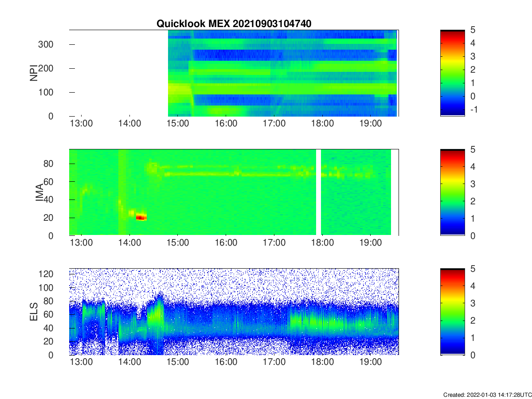Click the 19:00 time label of ELS panel
Screen dimensions: 532x399
371,363
